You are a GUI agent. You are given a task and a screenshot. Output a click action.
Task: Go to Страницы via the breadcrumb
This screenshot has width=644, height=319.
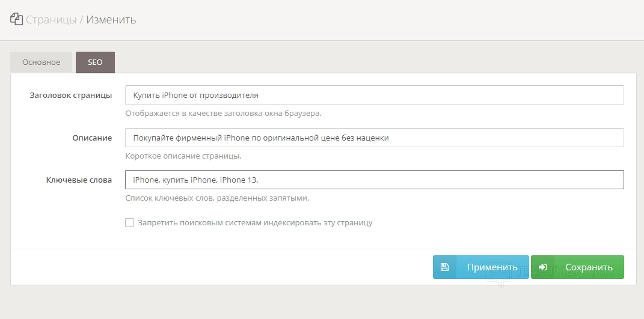pyautogui.click(x=51, y=20)
